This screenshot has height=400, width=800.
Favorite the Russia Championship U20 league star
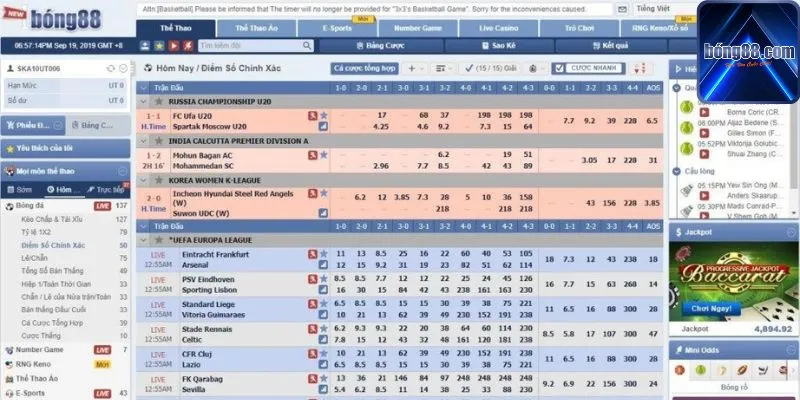(x=159, y=102)
